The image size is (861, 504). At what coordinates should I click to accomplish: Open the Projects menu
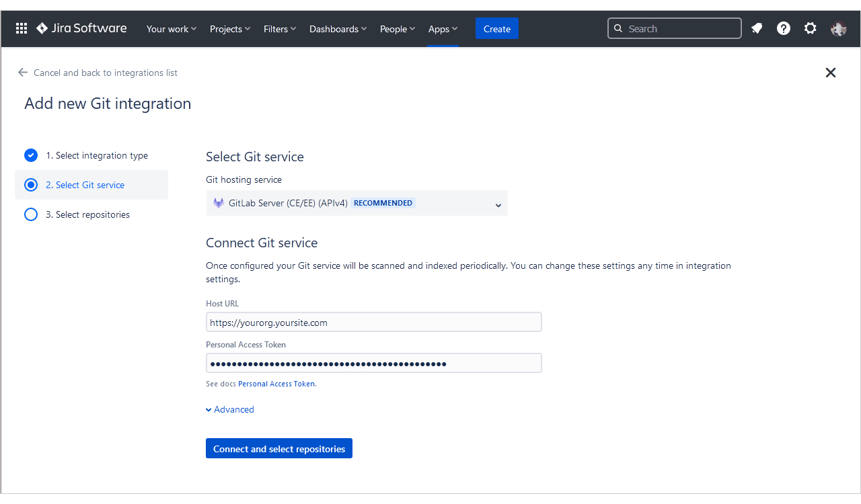point(229,28)
